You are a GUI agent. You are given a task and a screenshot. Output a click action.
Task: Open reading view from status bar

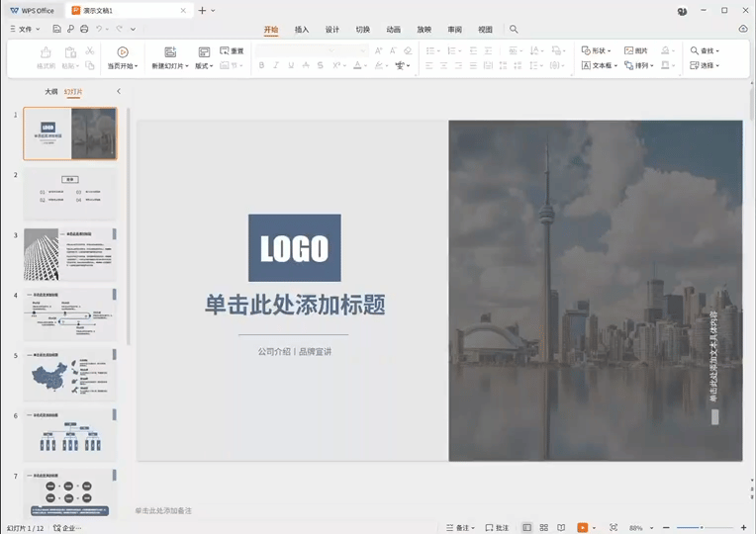coord(561,528)
